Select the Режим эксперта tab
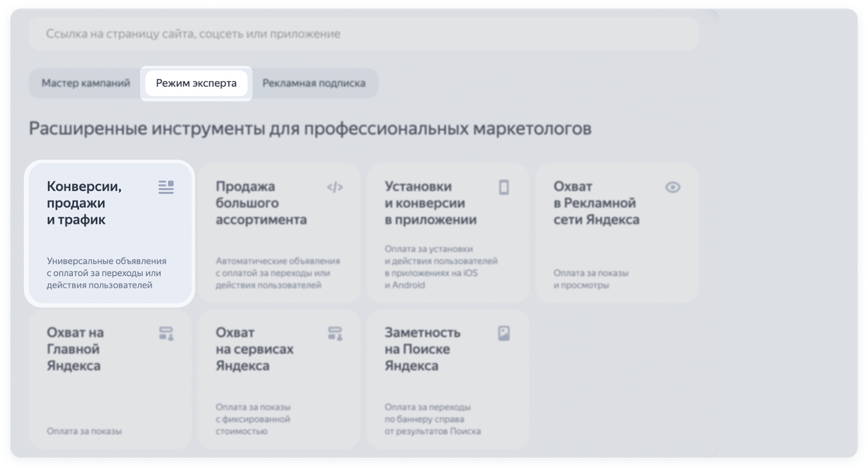This screenshot has width=868, height=470. 196,83
